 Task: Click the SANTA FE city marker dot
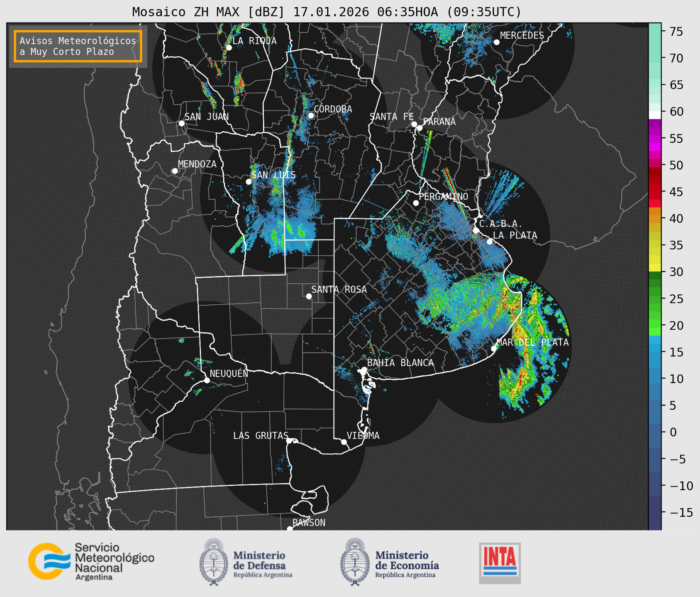(x=414, y=124)
